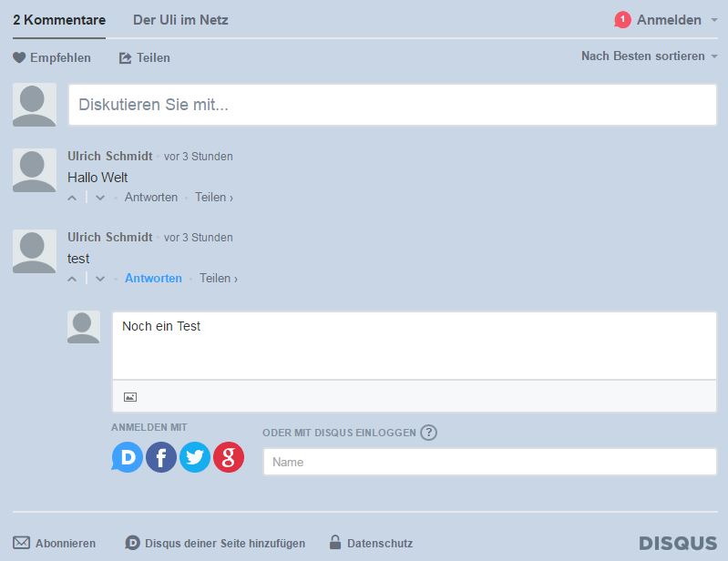728x561 pixels.
Task: Expand Teilen options under 'Hallo Welt'
Action: [x=214, y=198]
